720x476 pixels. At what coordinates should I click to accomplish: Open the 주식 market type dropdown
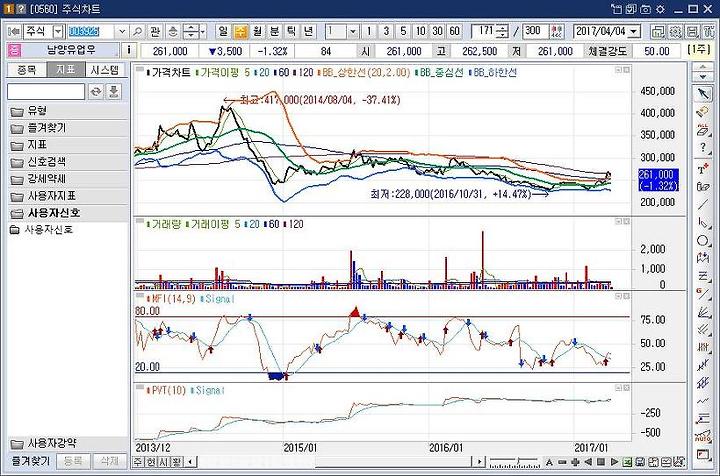point(58,32)
